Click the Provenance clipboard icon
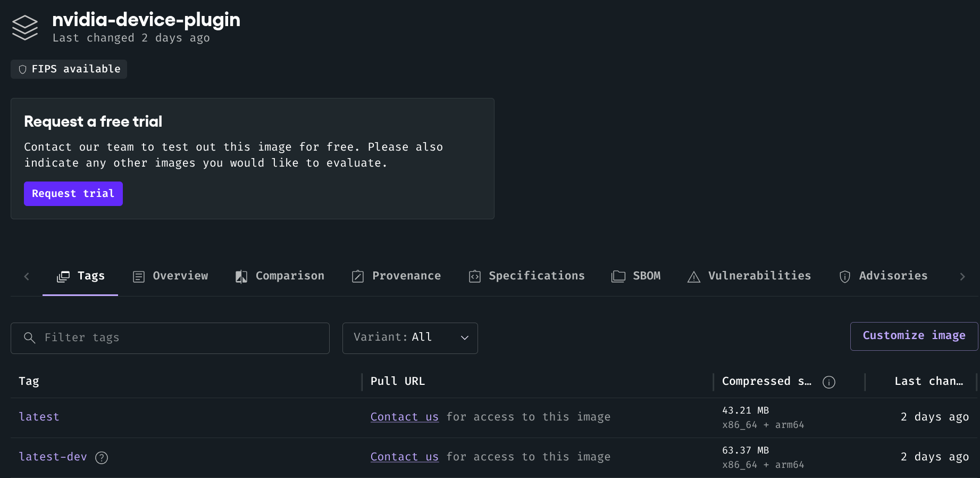980x478 pixels. pyautogui.click(x=358, y=276)
